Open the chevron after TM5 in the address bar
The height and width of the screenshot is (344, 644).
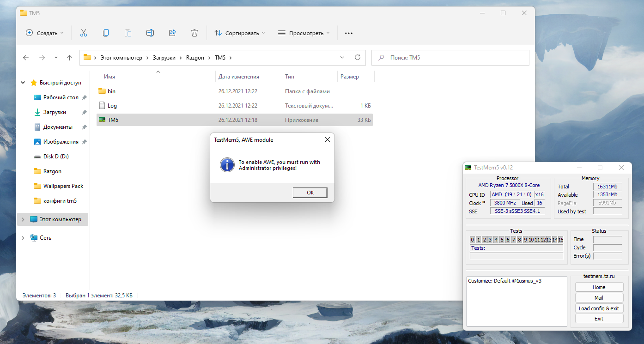(x=230, y=58)
